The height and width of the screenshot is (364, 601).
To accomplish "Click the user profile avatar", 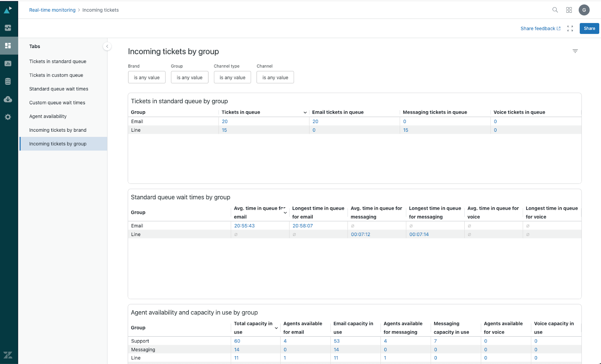I will coord(584,10).
